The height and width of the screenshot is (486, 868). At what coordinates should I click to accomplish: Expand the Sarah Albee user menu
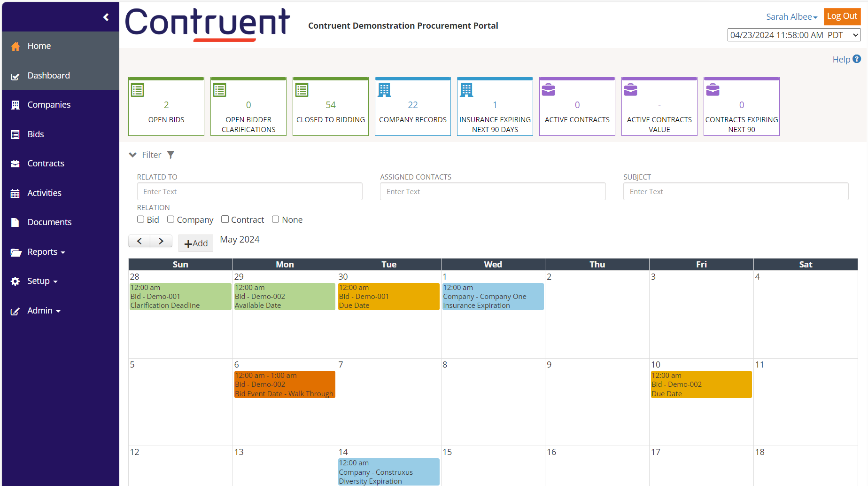tap(791, 17)
